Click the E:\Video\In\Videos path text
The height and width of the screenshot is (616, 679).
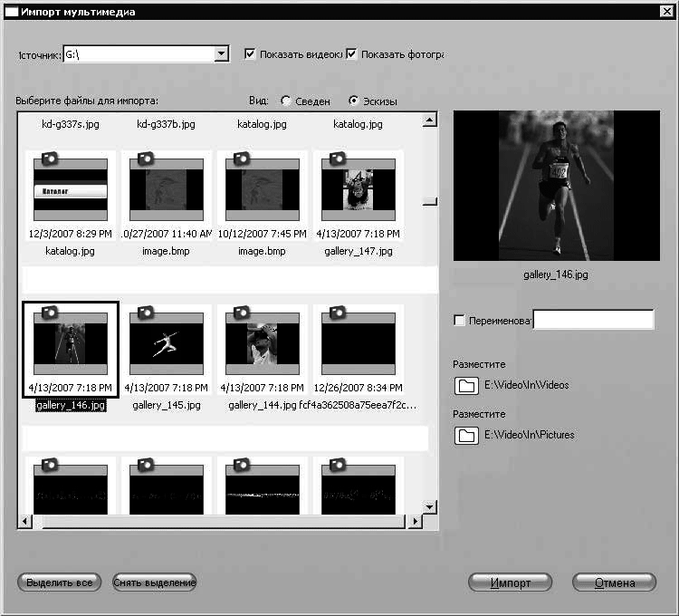coord(527,385)
